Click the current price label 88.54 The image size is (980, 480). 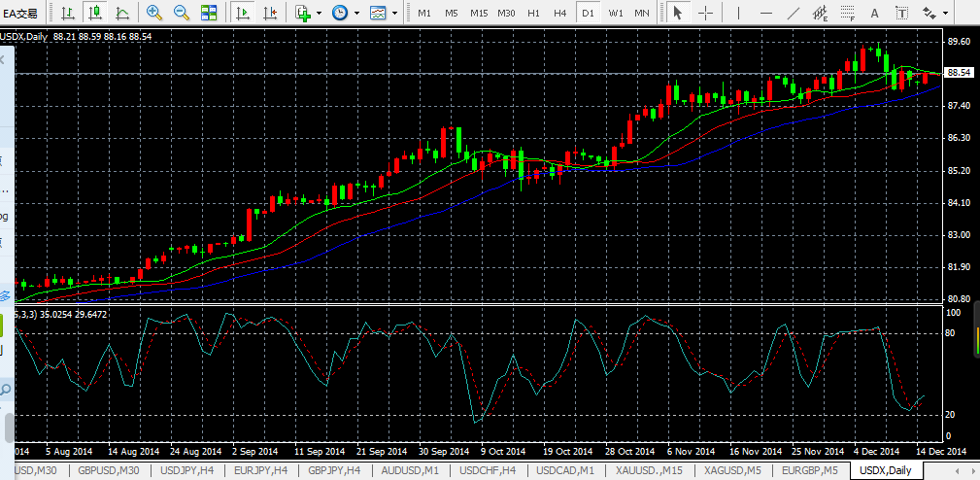click(960, 73)
